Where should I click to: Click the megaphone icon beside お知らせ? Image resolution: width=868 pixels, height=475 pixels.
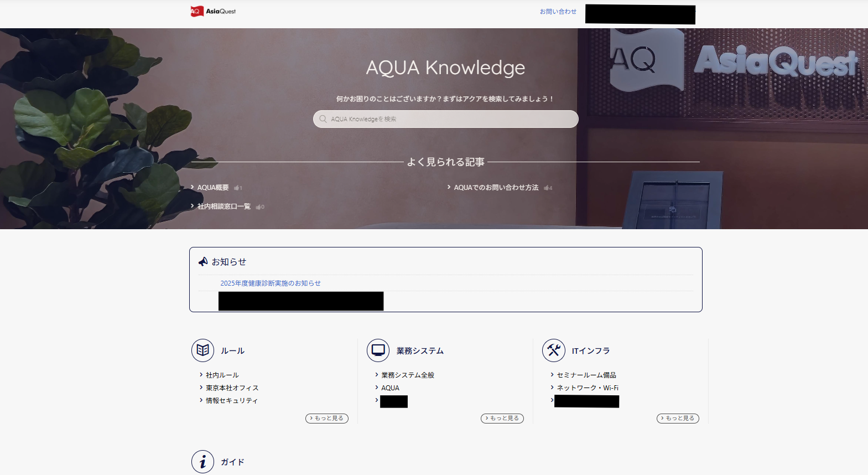pyautogui.click(x=203, y=262)
